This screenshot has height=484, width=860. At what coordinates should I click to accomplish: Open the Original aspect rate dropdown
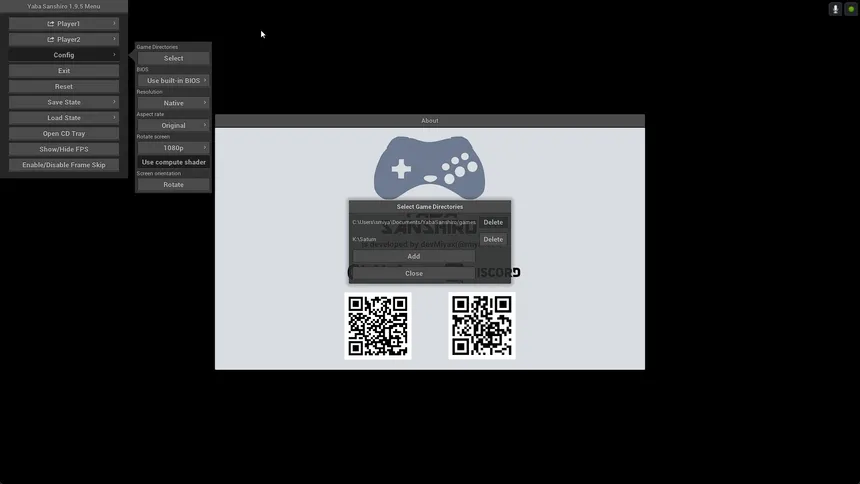(173, 126)
